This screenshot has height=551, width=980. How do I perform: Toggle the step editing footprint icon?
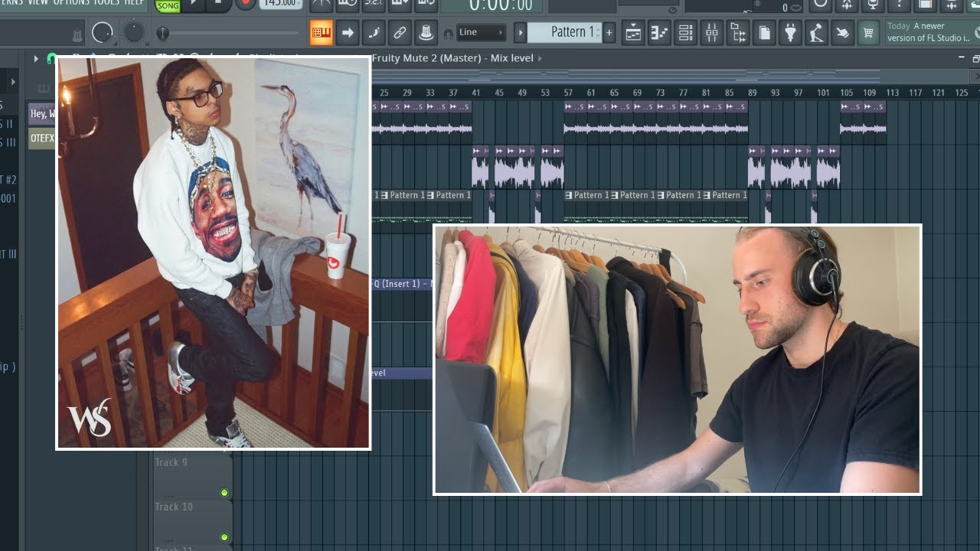tap(373, 33)
